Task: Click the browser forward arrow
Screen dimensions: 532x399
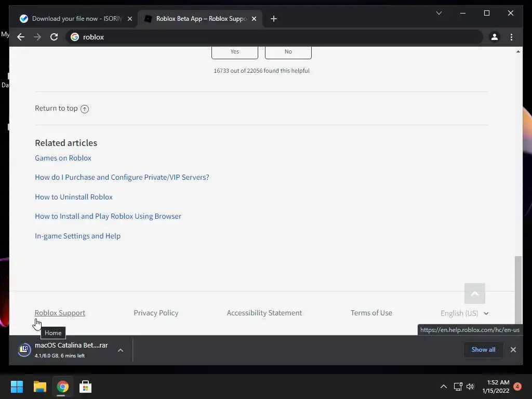Action: (37, 37)
